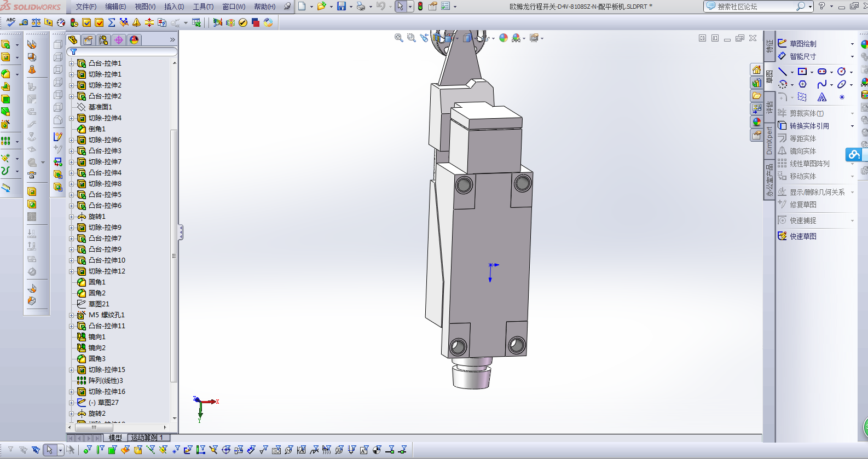Screen dimensions: 868x459
Task: Select the 阵列(线性)3 tree item
Action: [x=106, y=381]
